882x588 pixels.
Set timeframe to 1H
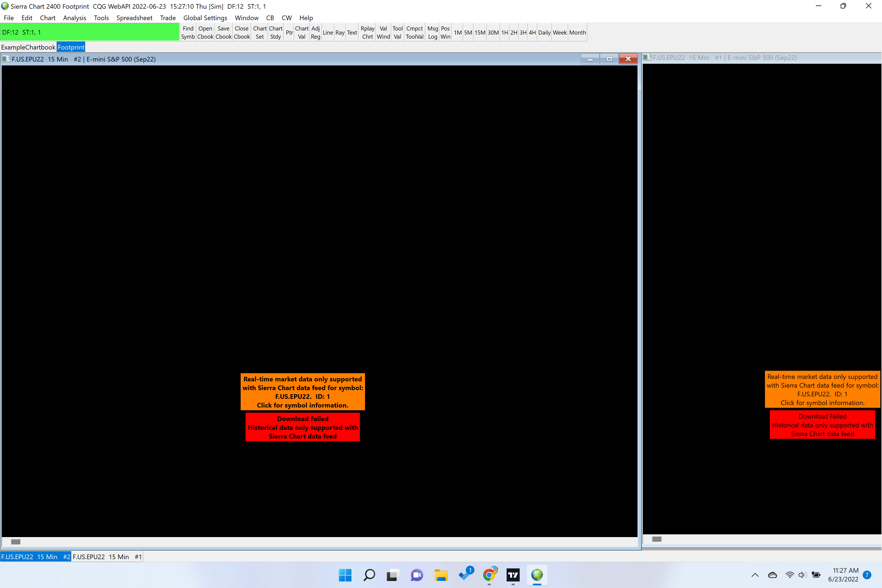coord(505,32)
